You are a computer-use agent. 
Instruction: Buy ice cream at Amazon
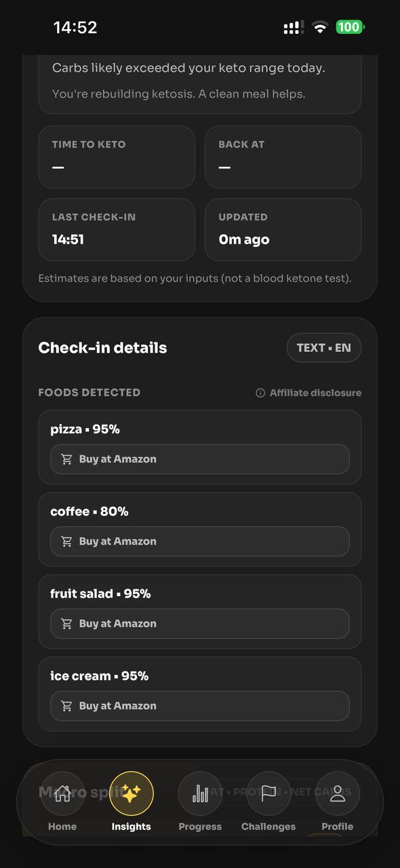pos(200,705)
